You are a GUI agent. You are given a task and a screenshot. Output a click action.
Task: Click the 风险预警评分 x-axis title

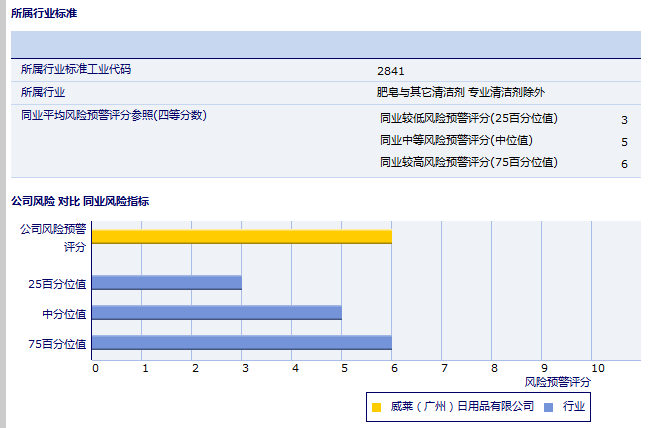558,382
